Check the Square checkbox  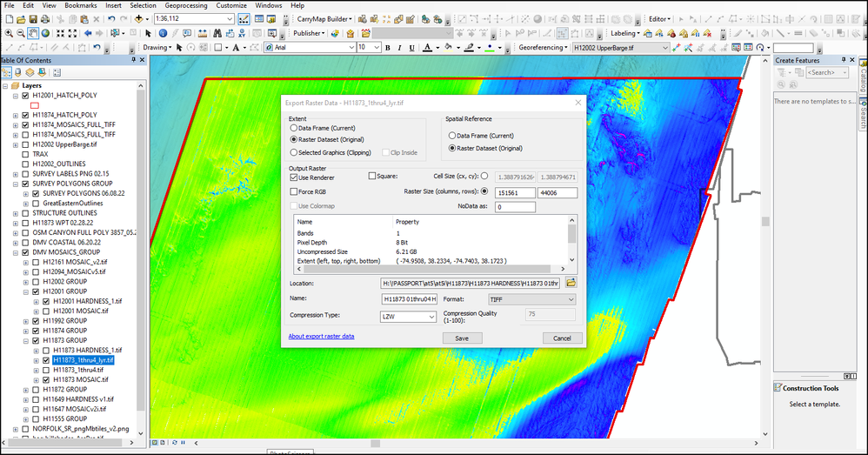[372, 176]
